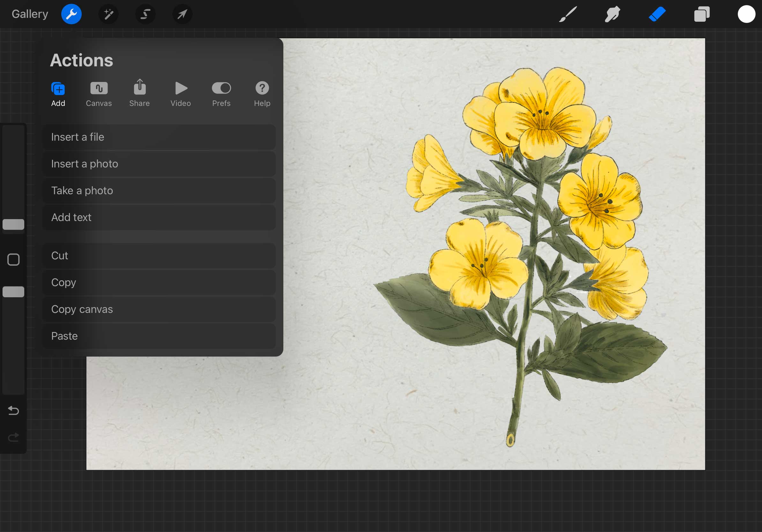Select the Eraser tool
Image resolution: width=762 pixels, height=532 pixels.
pos(657,14)
